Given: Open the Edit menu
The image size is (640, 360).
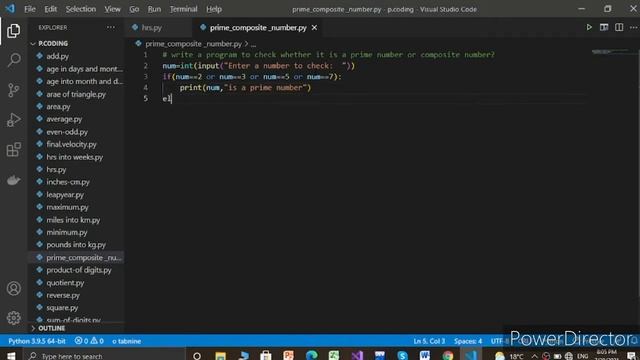Looking at the screenshot, I should click(x=51, y=9).
